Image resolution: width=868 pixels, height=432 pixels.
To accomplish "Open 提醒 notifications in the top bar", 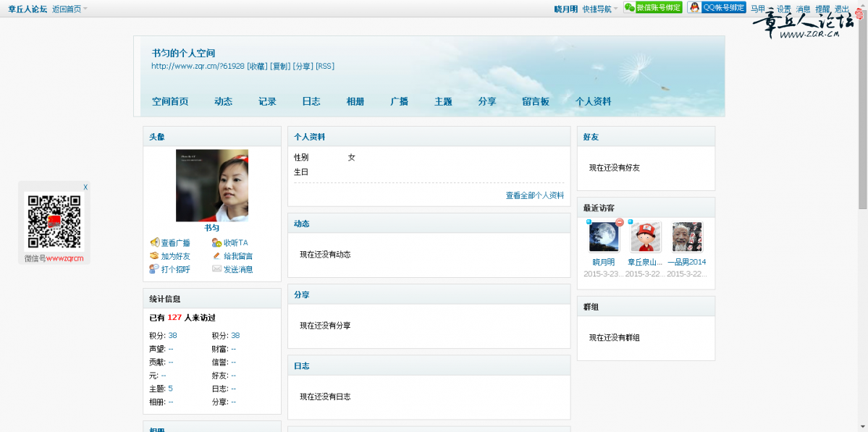I will pos(822,9).
